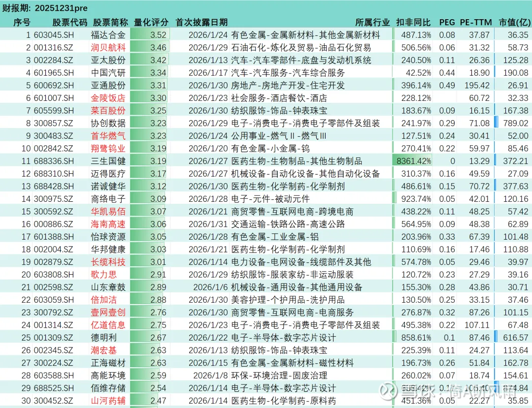The width and height of the screenshot is (532, 408).
Task: Click the score cell 3.52
Action: click(x=150, y=35)
